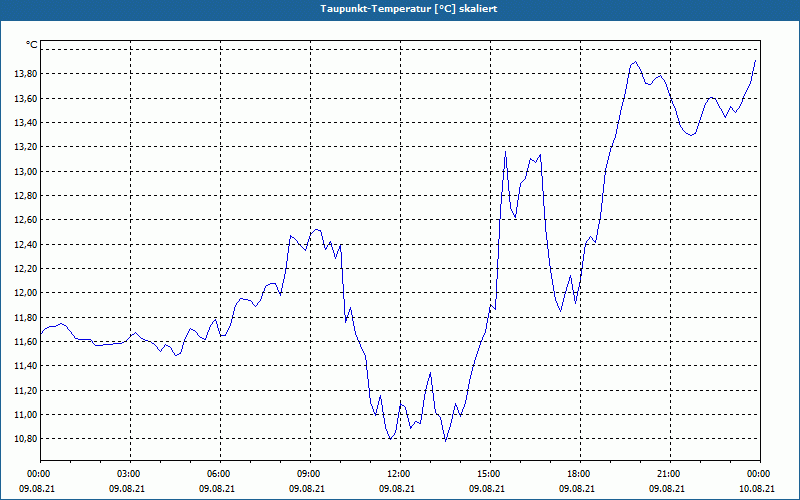Click the curve peak near 15:30
Screen dimensions: 800x500
505,152
